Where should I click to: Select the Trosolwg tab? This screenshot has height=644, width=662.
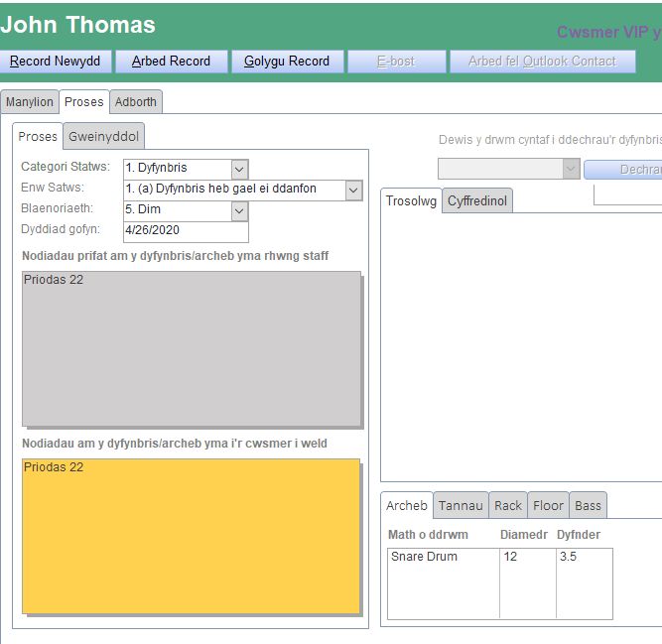pyautogui.click(x=411, y=201)
